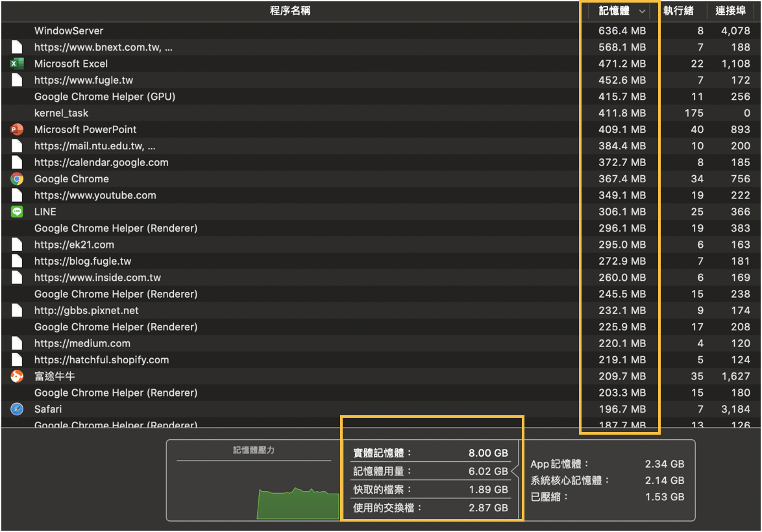Sort by the 程序名稱 column header
The image size is (762, 532).
click(x=290, y=10)
